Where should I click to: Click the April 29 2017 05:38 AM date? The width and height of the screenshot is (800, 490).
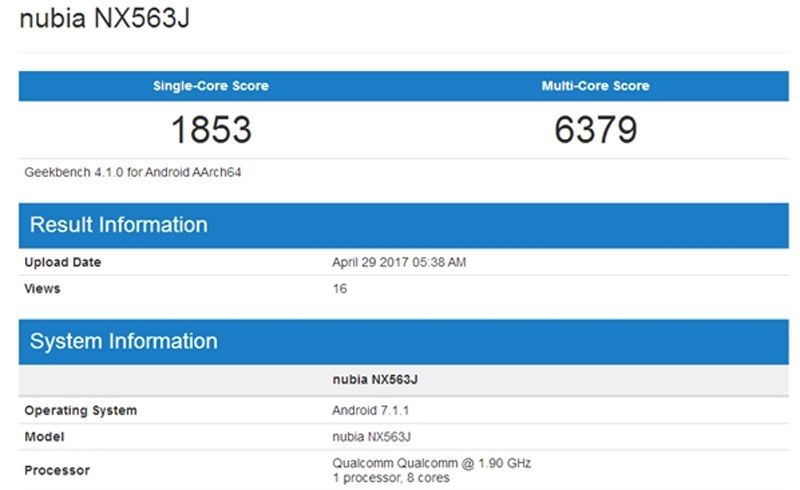399,263
